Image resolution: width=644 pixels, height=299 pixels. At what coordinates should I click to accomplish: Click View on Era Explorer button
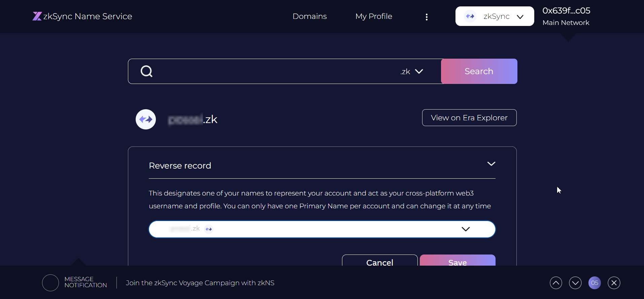[x=469, y=118]
